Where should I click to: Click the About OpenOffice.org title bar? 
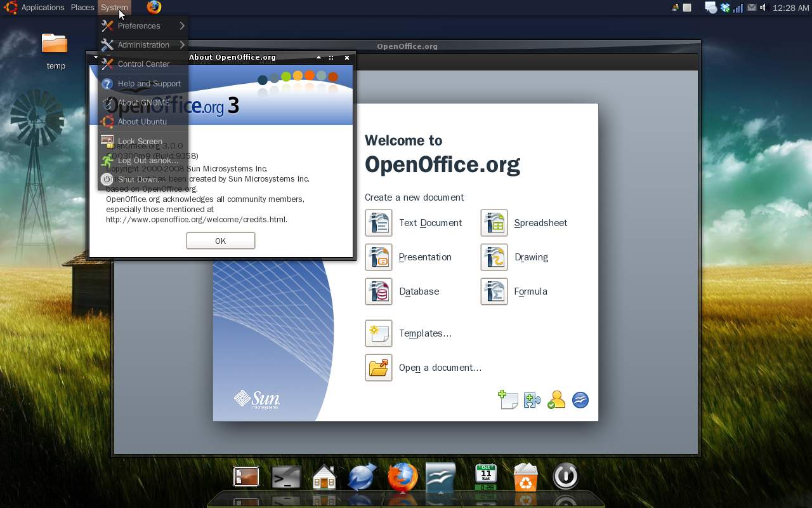[x=221, y=57]
